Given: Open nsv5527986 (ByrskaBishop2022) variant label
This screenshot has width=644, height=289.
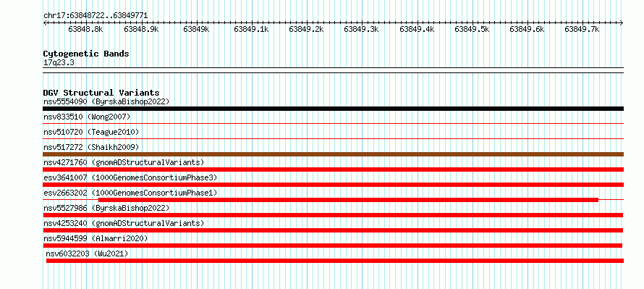Looking at the screenshot, I should [x=106, y=208].
